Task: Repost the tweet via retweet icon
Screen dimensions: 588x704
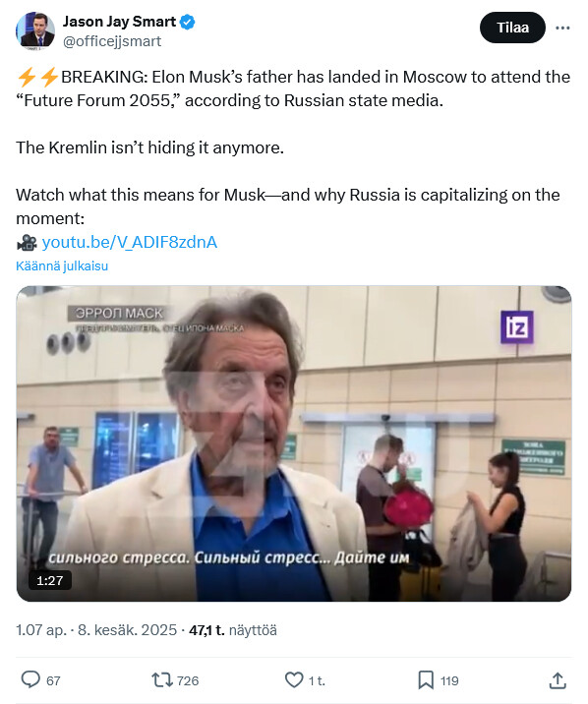Action: (x=162, y=679)
